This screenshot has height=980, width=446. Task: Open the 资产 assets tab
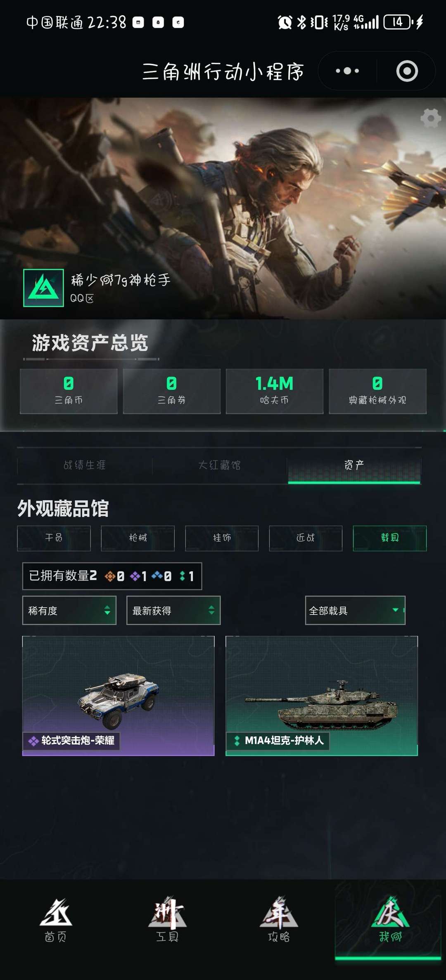click(x=354, y=465)
